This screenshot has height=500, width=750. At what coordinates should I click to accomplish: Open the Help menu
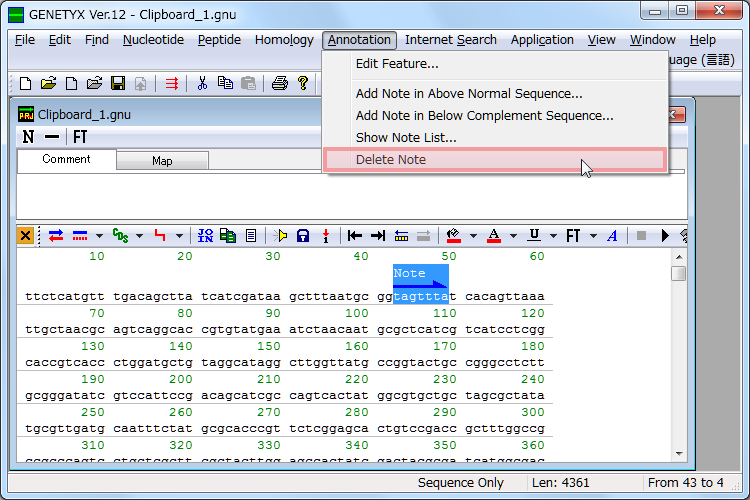click(703, 40)
